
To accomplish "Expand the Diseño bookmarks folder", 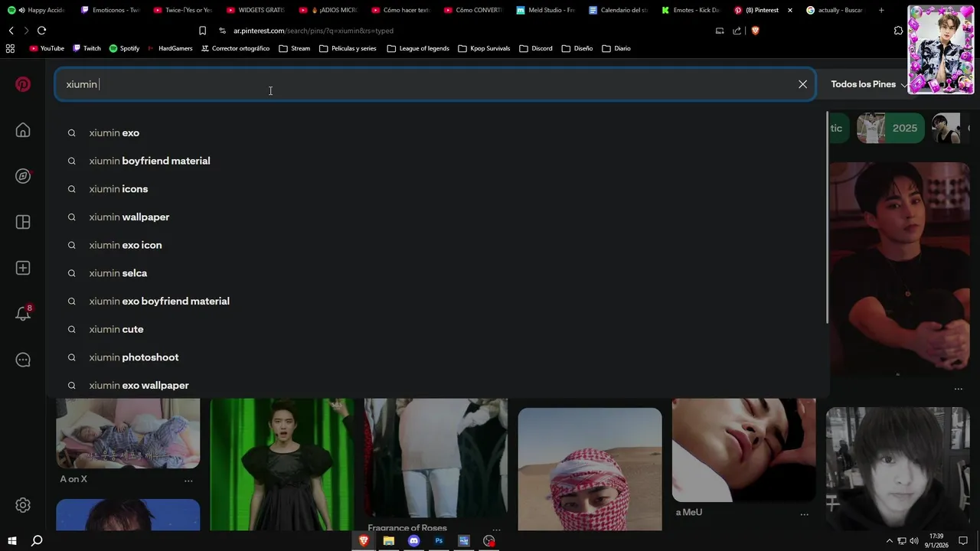I will tap(577, 48).
